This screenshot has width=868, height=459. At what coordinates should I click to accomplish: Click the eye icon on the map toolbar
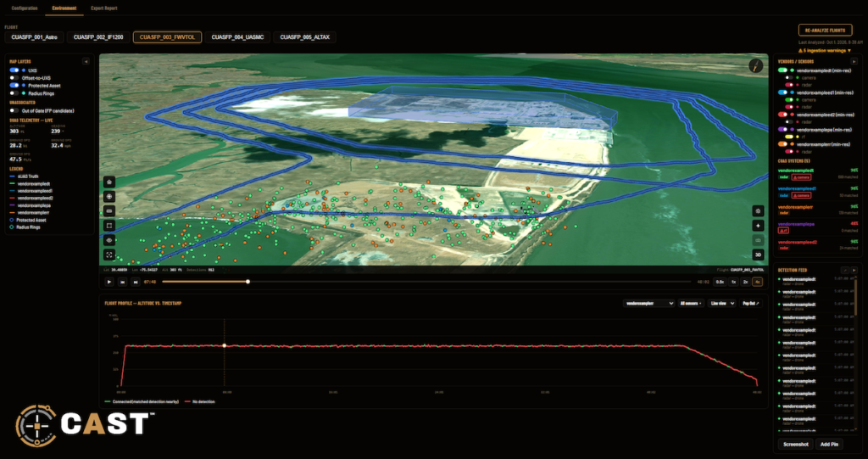[109, 241]
